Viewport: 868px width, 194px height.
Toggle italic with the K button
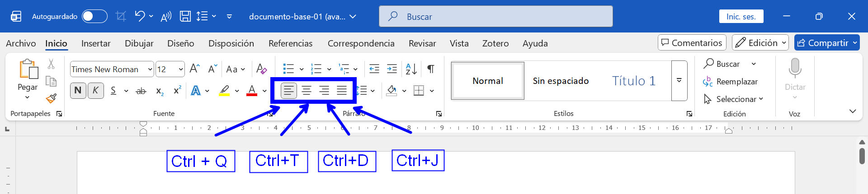click(95, 90)
